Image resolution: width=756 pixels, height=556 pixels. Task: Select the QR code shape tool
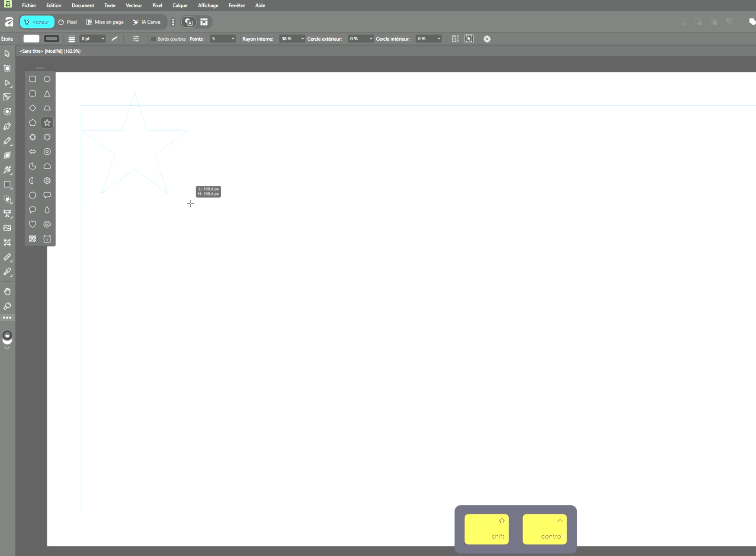coord(32,239)
